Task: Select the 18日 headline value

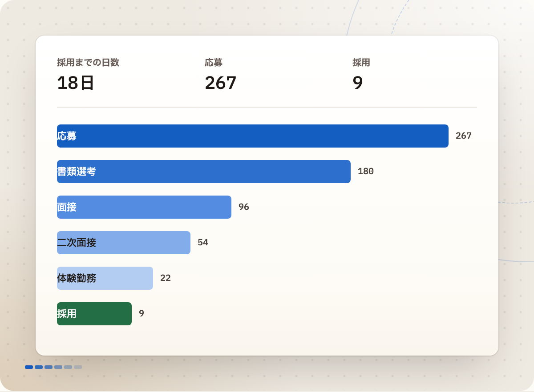Action: [76, 83]
